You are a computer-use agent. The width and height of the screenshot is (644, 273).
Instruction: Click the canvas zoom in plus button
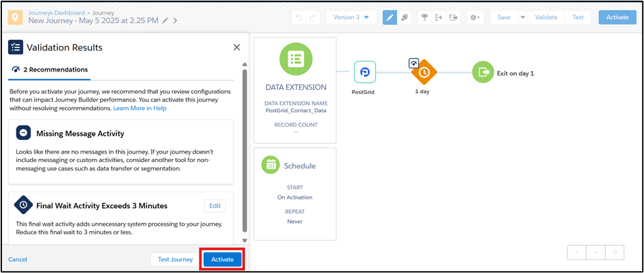[576, 253]
